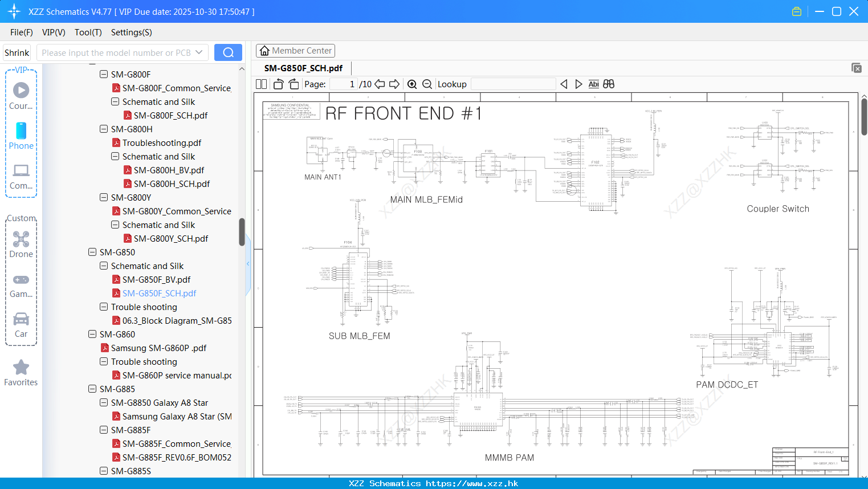The height and width of the screenshot is (489, 868).
Task: Open SM-G800F_Common_Service file
Action: pos(177,88)
